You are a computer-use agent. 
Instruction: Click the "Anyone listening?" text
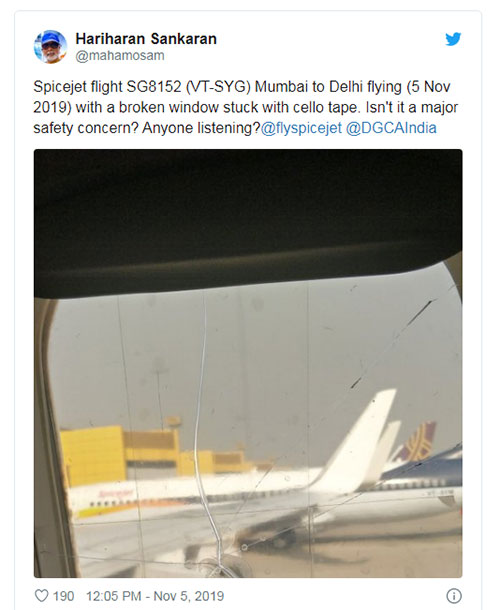tap(201, 128)
